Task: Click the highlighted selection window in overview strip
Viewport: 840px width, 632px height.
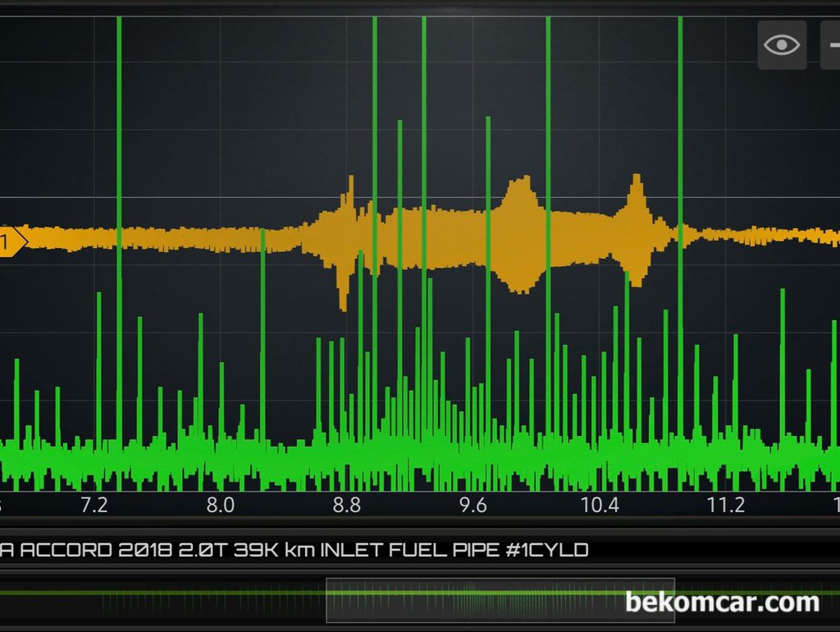Action: tap(500, 600)
